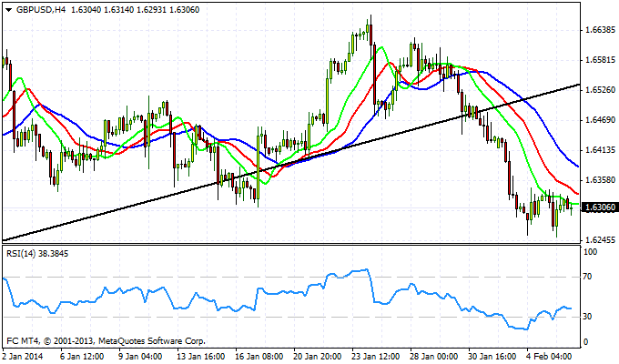The image size is (619, 364).
Task: Click the 23 Jan 12:00 time label
Action: click(x=376, y=357)
